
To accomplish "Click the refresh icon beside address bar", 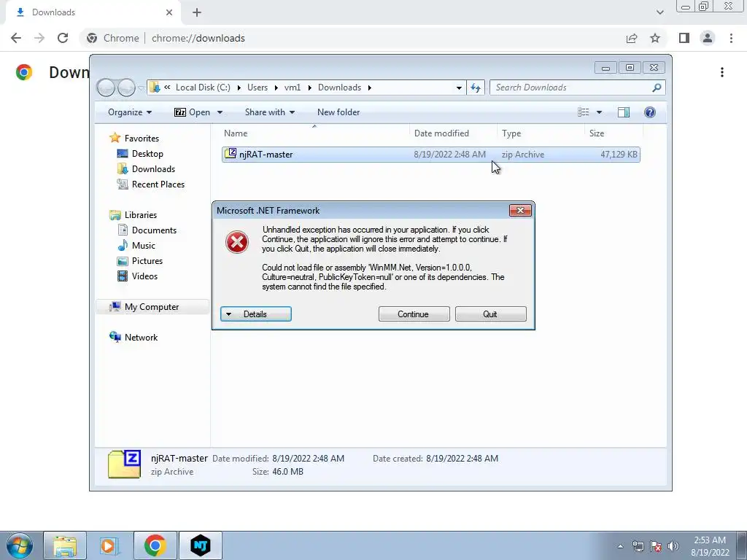I will [476, 87].
